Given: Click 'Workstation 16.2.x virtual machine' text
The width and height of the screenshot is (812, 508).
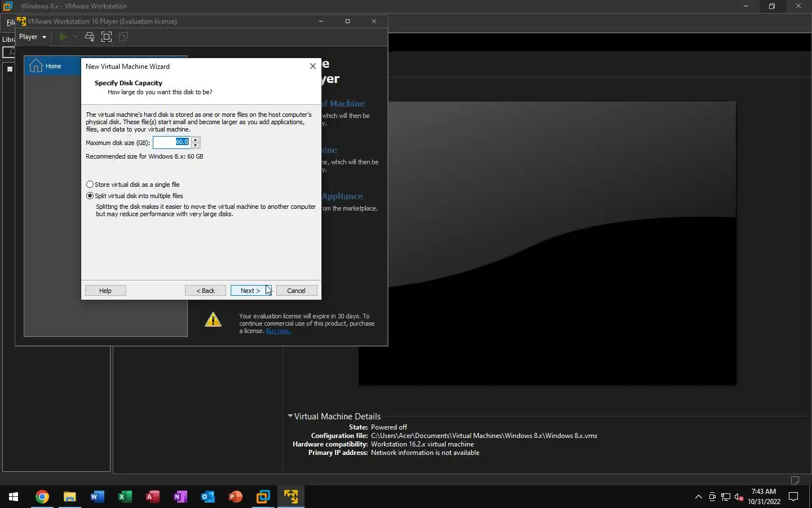Looking at the screenshot, I should [422, 444].
